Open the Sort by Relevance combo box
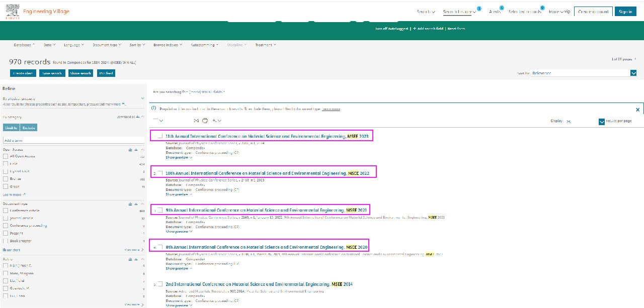Viewport: 644px width, 308px height. tap(584, 73)
